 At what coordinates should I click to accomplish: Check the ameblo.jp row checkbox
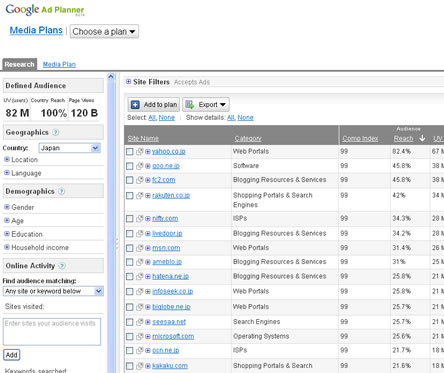(130, 262)
